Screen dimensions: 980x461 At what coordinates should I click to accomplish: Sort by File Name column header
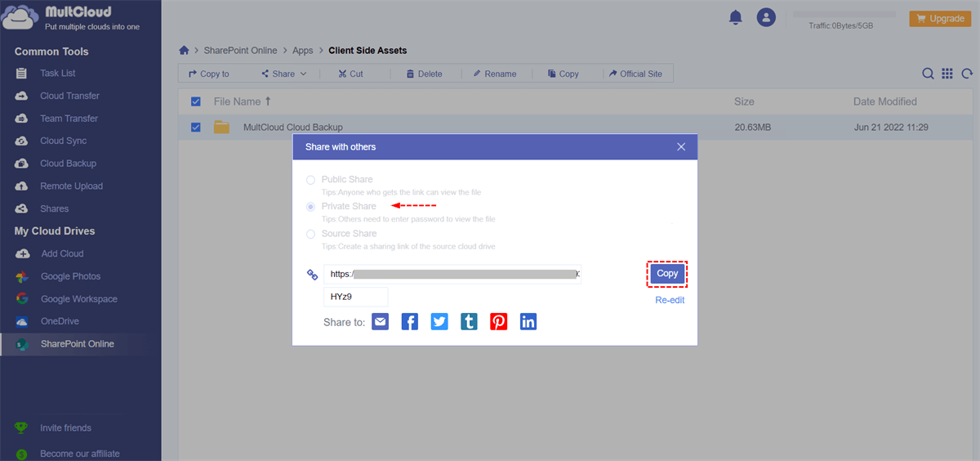[243, 101]
